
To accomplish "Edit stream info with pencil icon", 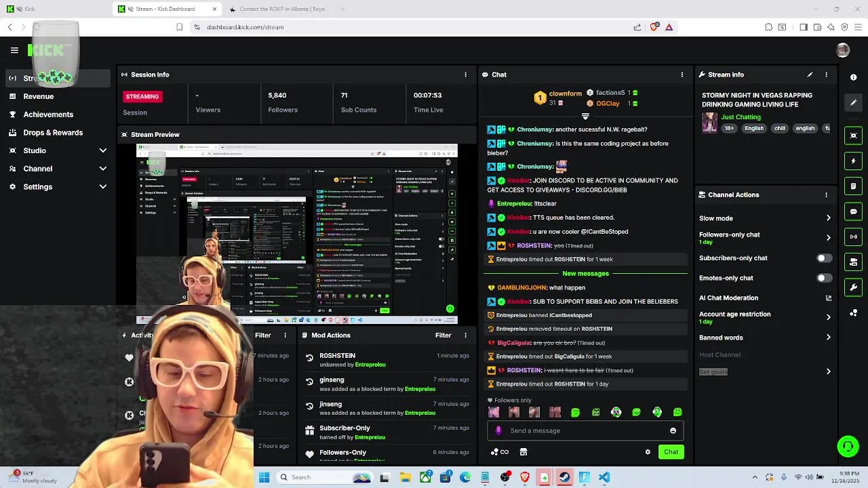I will click(x=810, y=75).
